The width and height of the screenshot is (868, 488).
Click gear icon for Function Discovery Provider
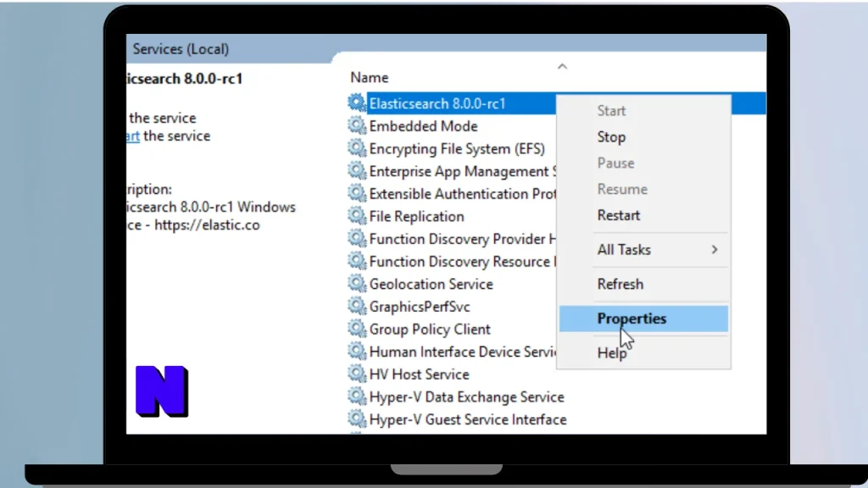357,239
